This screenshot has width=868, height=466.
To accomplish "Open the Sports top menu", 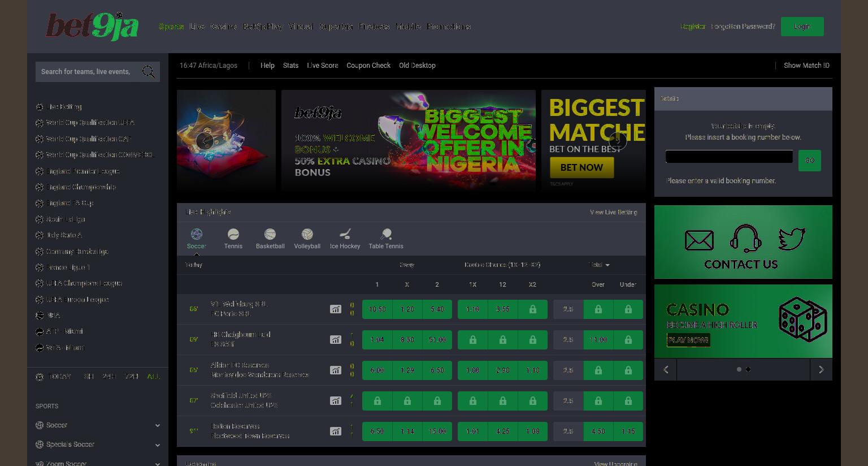I will (171, 27).
